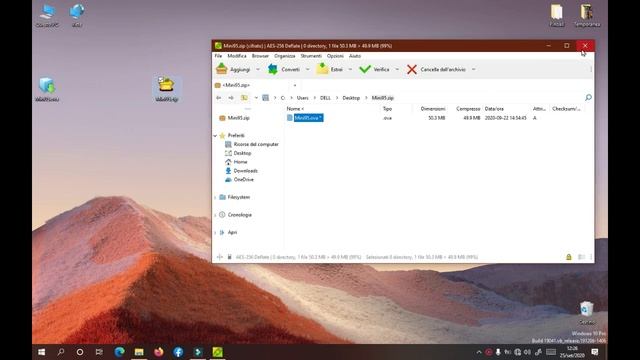Open the Browser menu
Viewport: 640px width, 360px height.
(x=260, y=56)
